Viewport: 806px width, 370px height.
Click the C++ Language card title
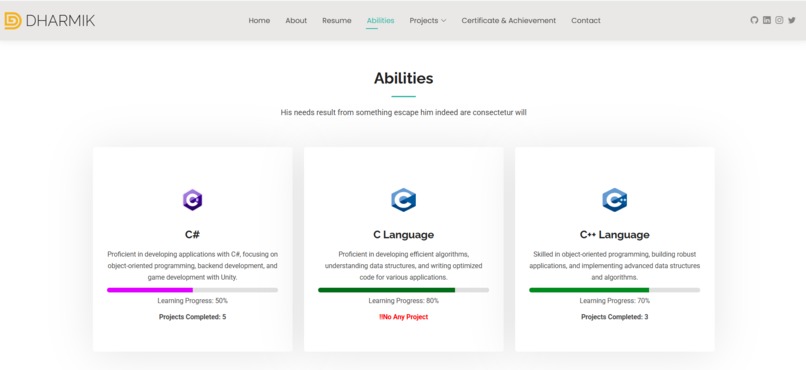point(614,235)
